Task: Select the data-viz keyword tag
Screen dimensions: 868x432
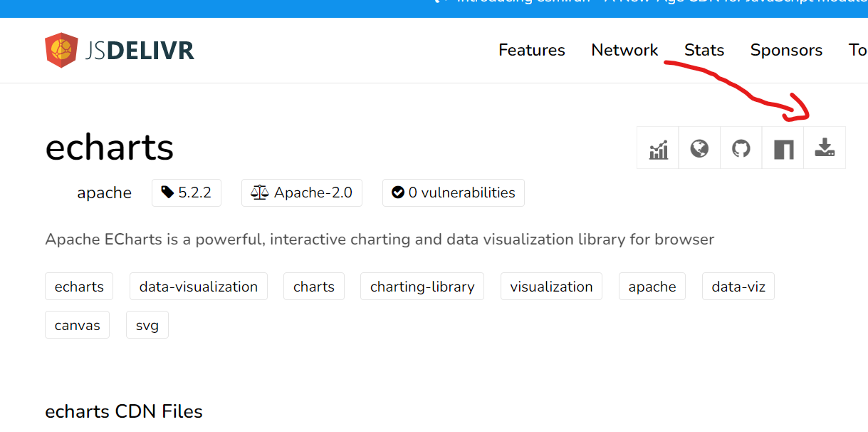Action: click(738, 287)
